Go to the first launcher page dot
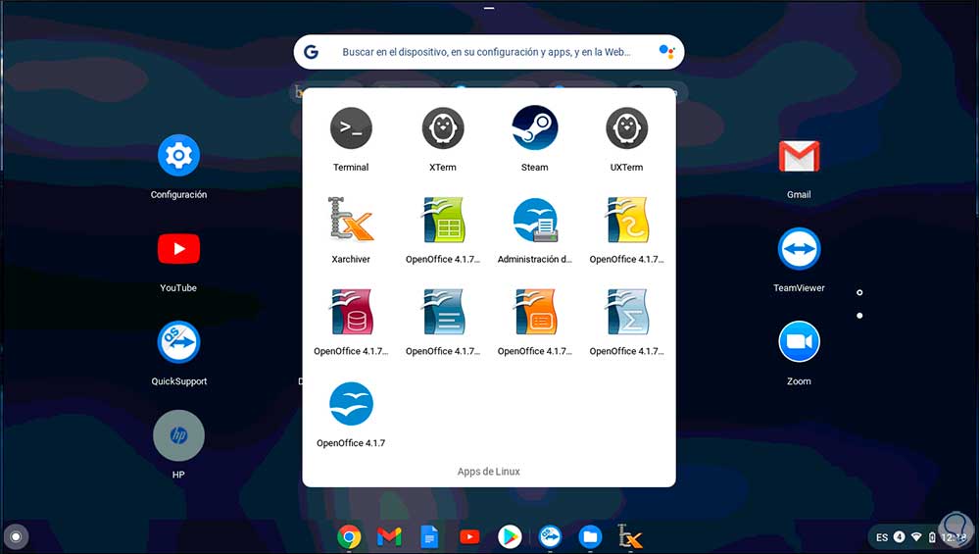This screenshot has width=980, height=554. click(x=859, y=292)
